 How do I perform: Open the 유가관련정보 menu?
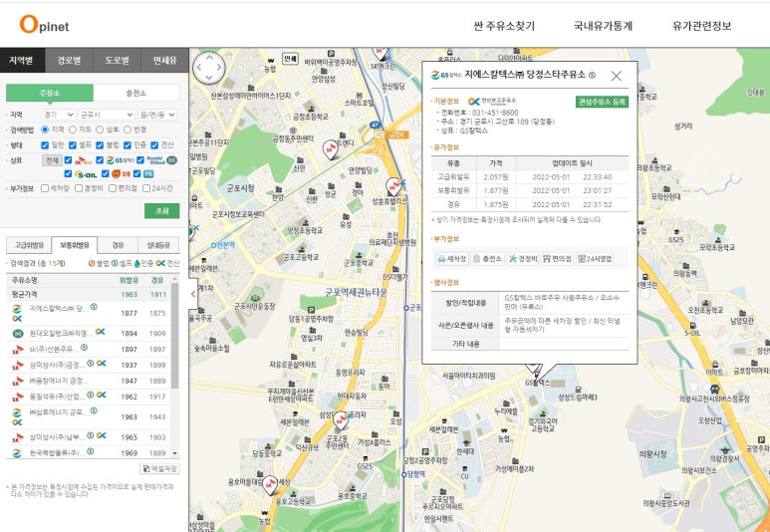coord(701,26)
